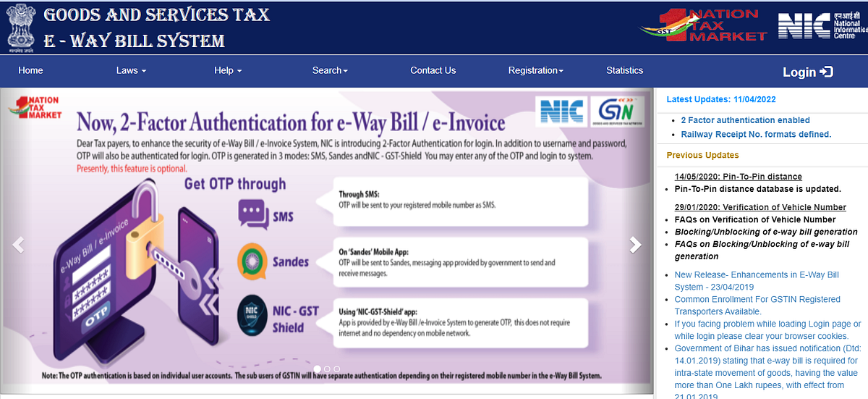Click the NIC logo inside the banner

(561, 112)
